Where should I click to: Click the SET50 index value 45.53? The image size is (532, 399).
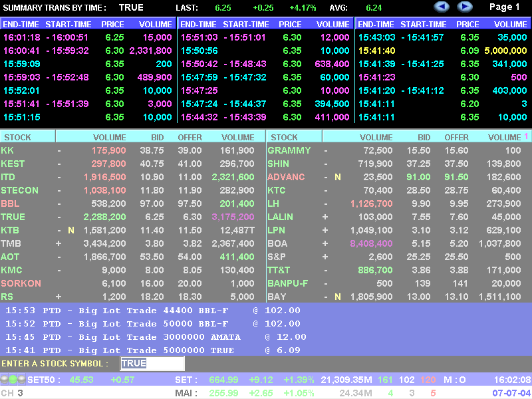[x=81, y=380]
